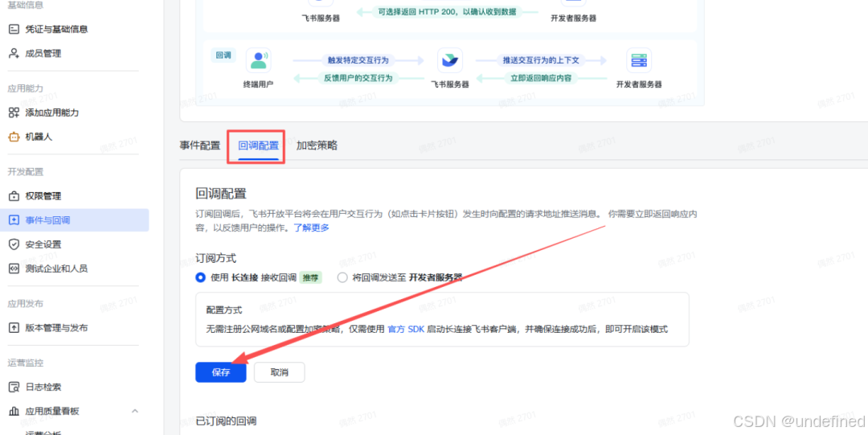Click the 推荐 badge

tap(310, 277)
